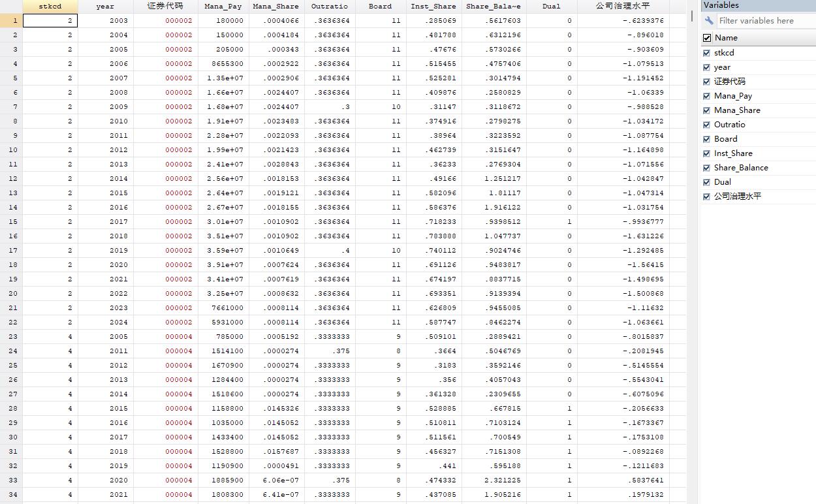The image size is (816, 504).
Task: Type in the Filter variables here field
Action: click(764, 21)
